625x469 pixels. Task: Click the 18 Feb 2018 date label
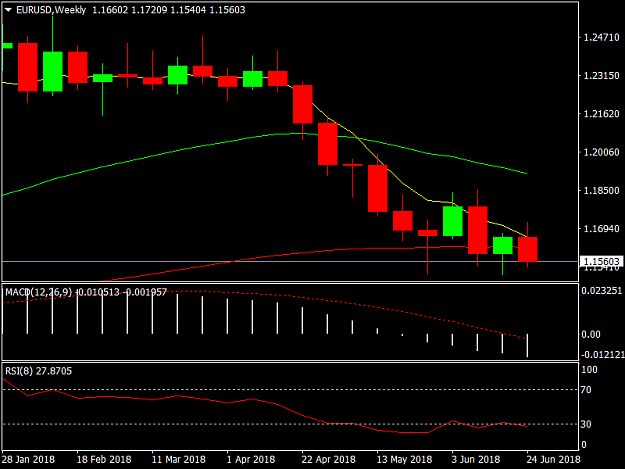pos(104,459)
